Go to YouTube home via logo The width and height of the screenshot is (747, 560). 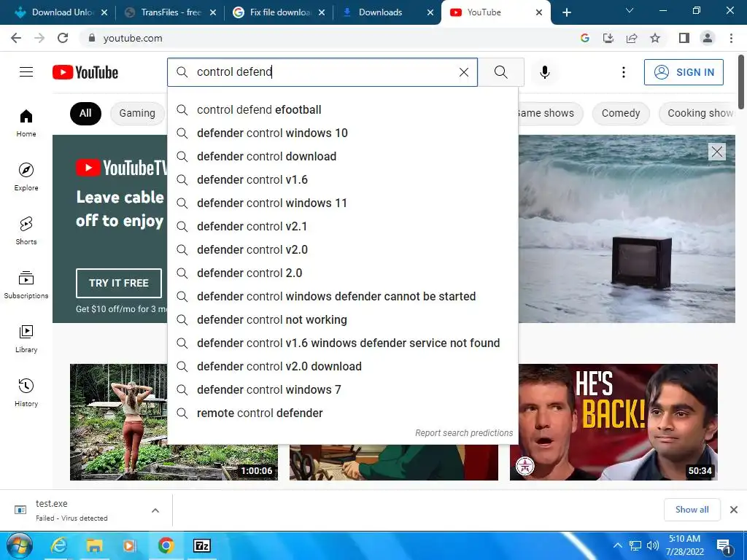click(85, 72)
